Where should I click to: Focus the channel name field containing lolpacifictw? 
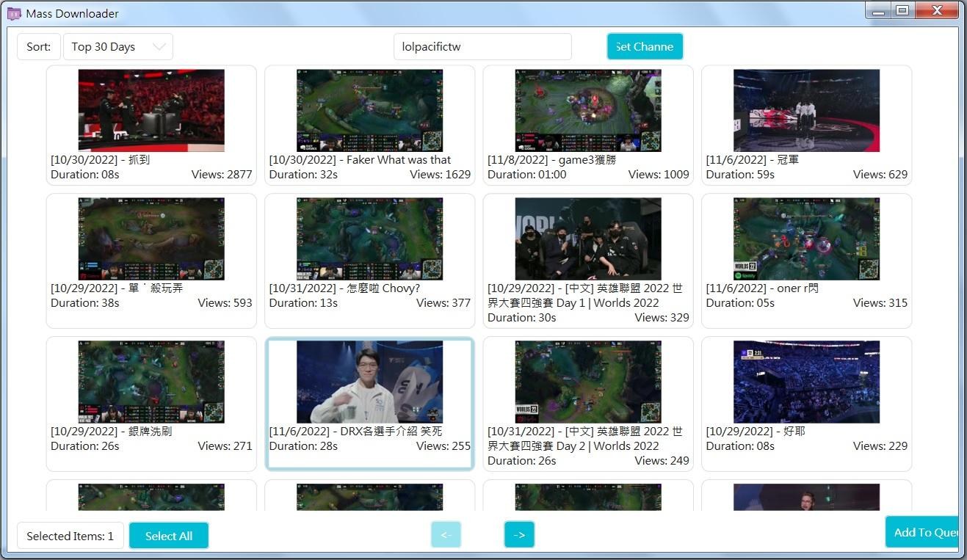click(x=482, y=46)
